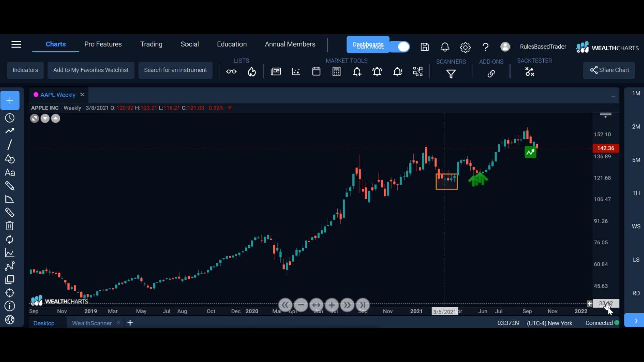The image size is (644, 362).
Task: Click Add to My Favorites Watchlist
Action: (x=91, y=70)
